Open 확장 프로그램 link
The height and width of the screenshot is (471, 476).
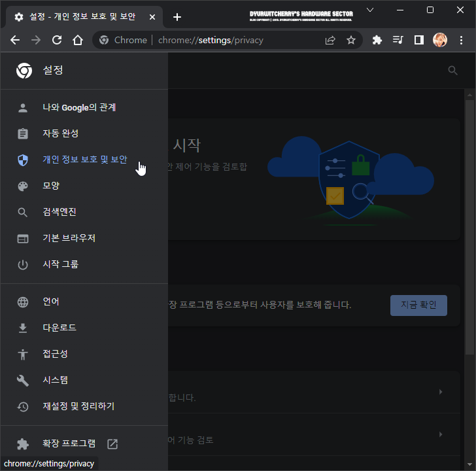pyautogui.click(x=84, y=444)
